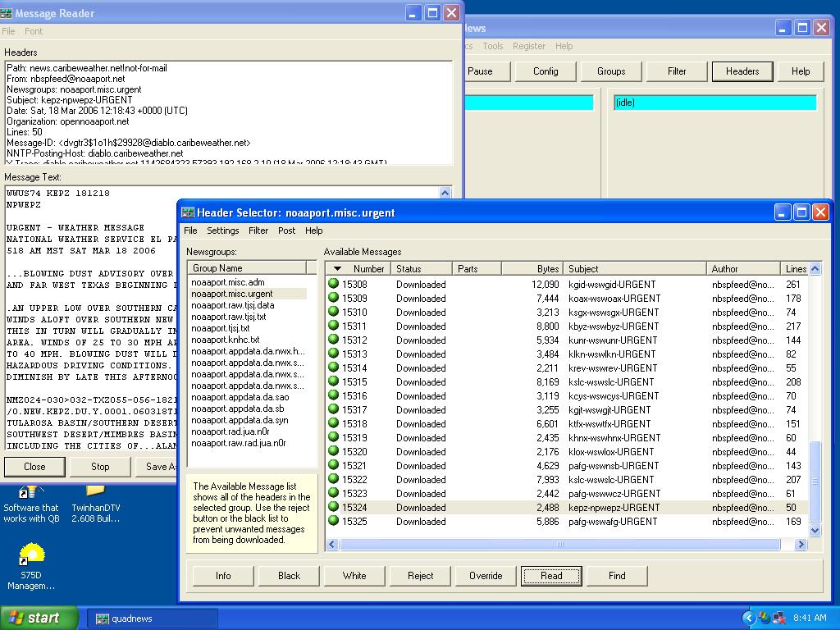Image resolution: width=840 pixels, height=630 pixels.
Task: Click the Read button
Action: tap(551, 576)
